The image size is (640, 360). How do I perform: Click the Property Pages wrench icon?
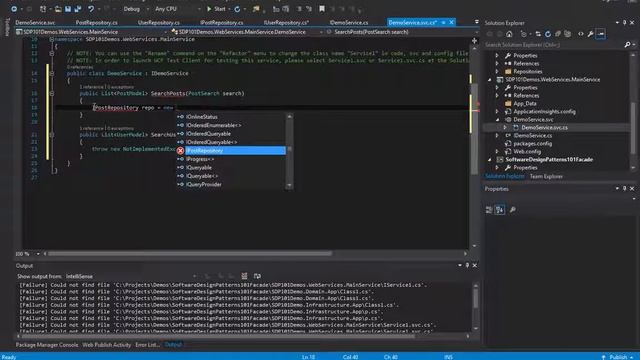[512, 210]
